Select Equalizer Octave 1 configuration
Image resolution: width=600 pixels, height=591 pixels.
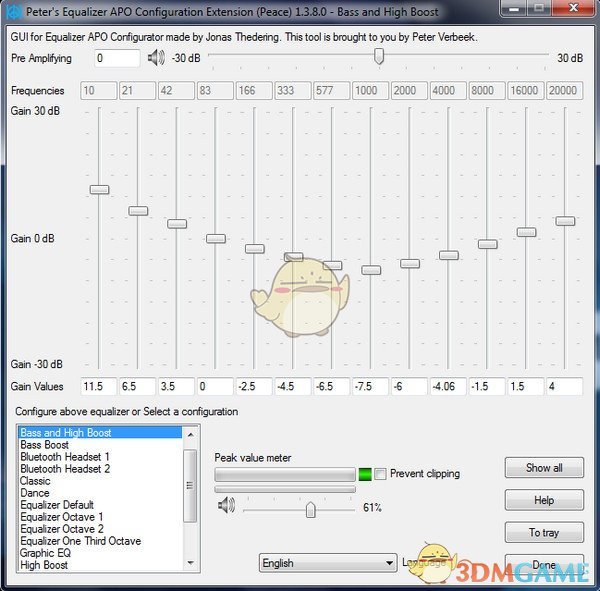pyautogui.click(x=100, y=517)
